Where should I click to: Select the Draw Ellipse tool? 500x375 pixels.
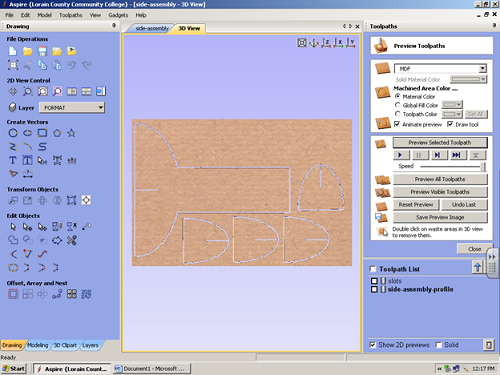28,133
